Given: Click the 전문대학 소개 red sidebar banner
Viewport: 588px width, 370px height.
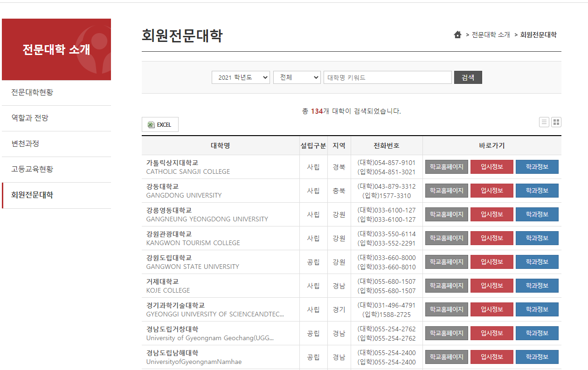Looking at the screenshot, I should [56, 49].
